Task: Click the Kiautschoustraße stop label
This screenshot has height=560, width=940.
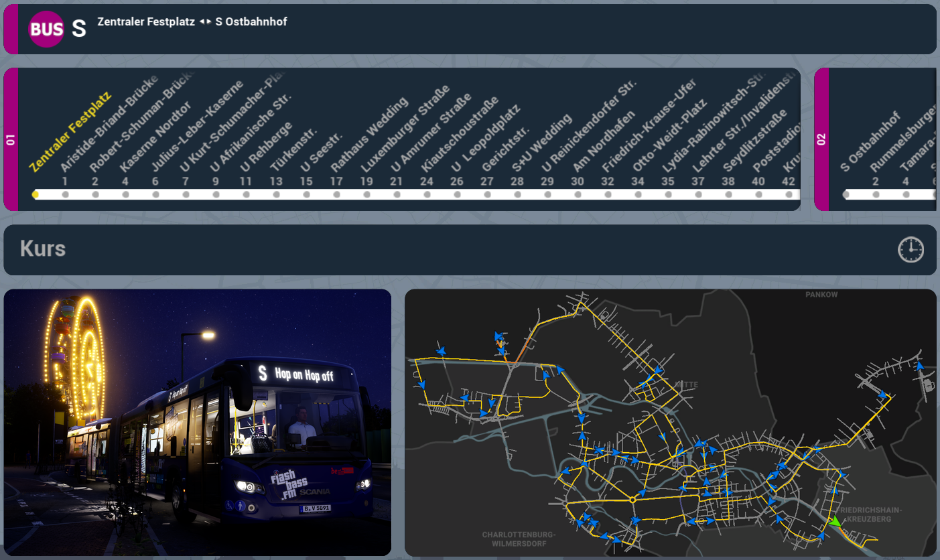Action: [x=459, y=135]
